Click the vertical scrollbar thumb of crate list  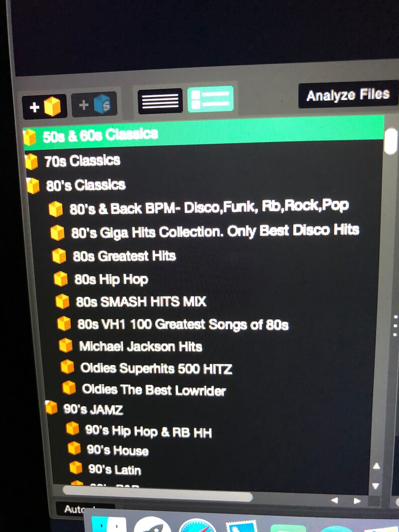click(391, 140)
